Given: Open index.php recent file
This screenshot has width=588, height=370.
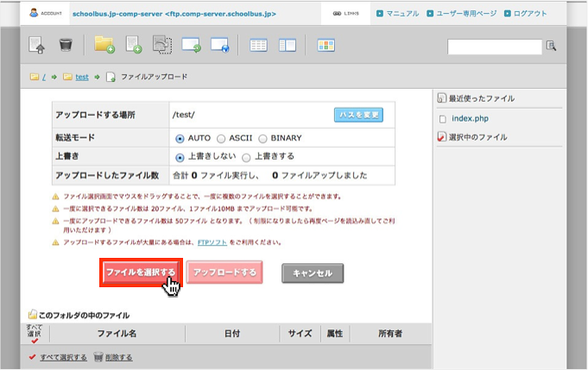Looking at the screenshot, I should coord(470,119).
